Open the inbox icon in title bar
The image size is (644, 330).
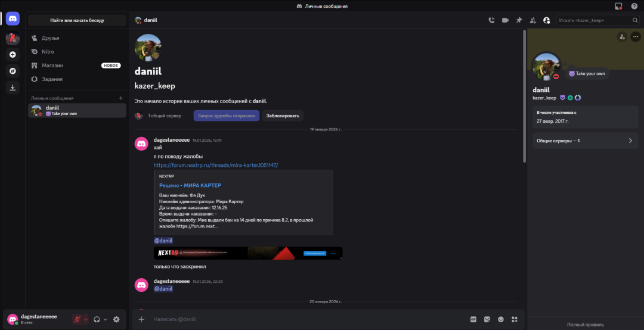pos(618,6)
